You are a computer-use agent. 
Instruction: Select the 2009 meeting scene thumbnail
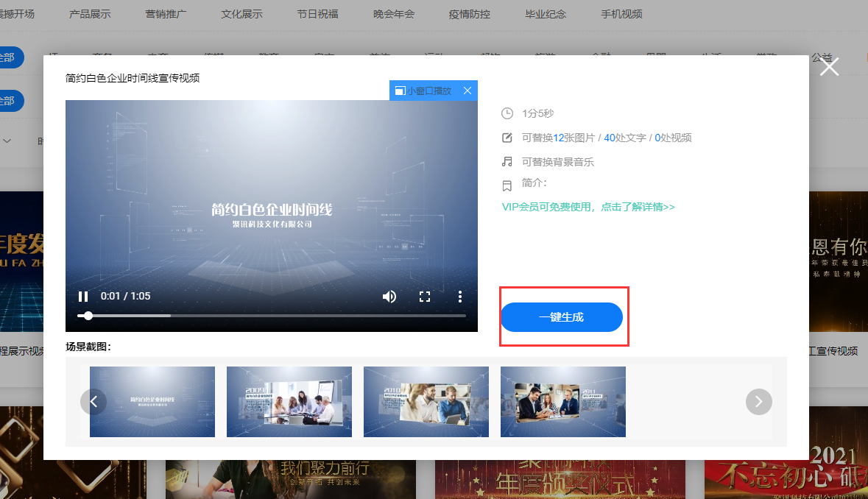pos(289,402)
